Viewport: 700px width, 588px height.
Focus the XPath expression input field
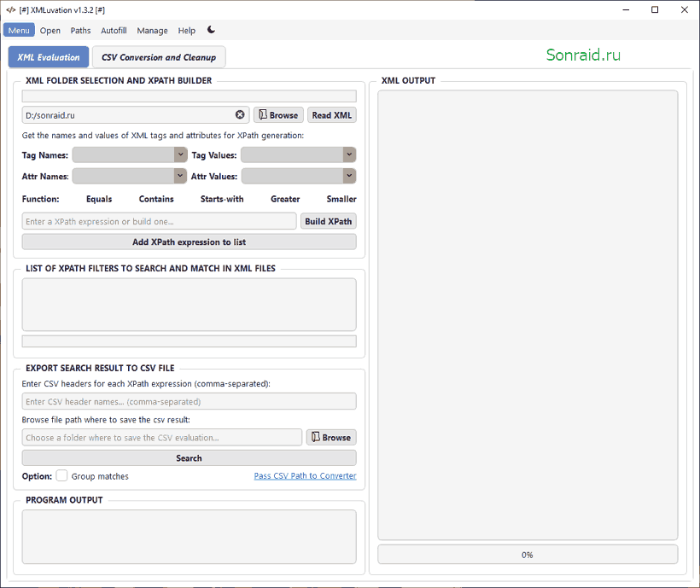pyautogui.click(x=159, y=221)
